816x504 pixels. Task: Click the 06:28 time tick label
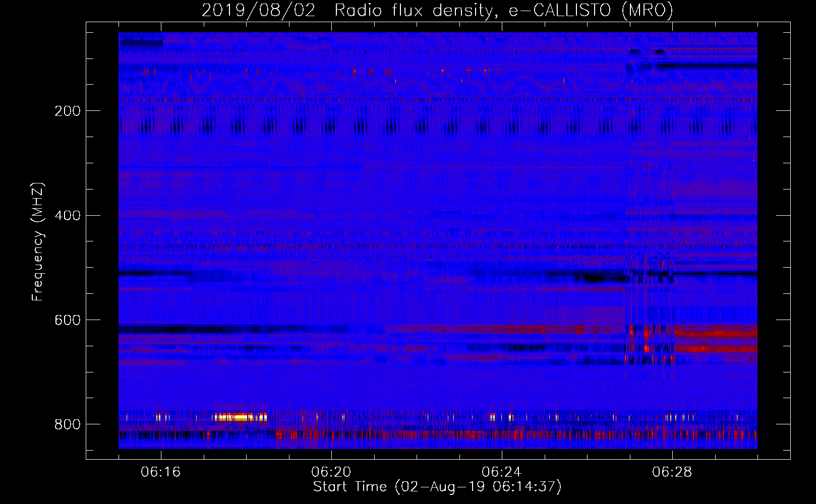[x=672, y=472]
